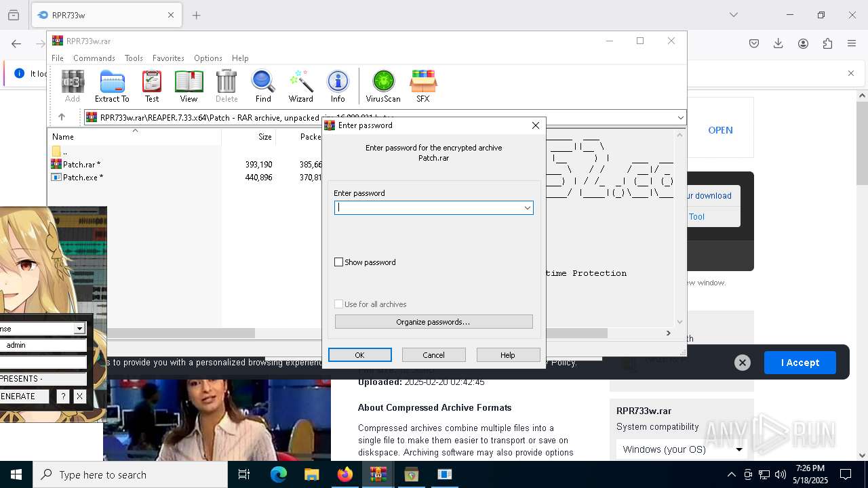Image resolution: width=868 pixels, height=488 pixels.
Task: Click the Delete toolbar icon
Action: point(226,86)
